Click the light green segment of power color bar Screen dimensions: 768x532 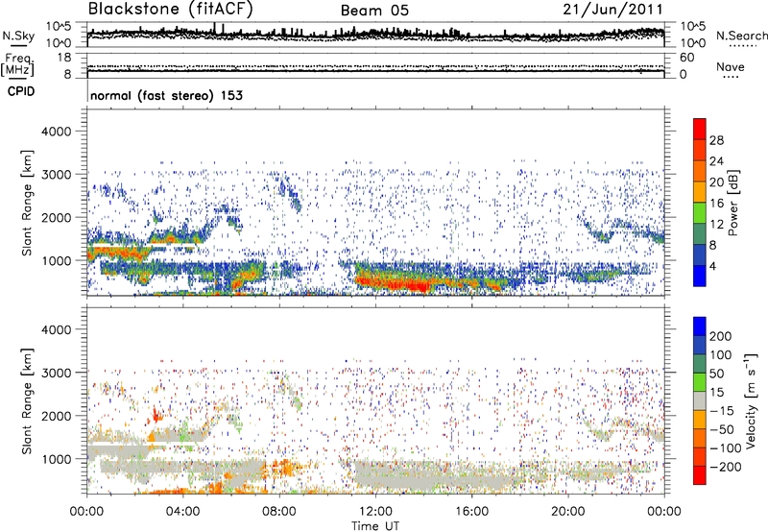tap(700, 213)
